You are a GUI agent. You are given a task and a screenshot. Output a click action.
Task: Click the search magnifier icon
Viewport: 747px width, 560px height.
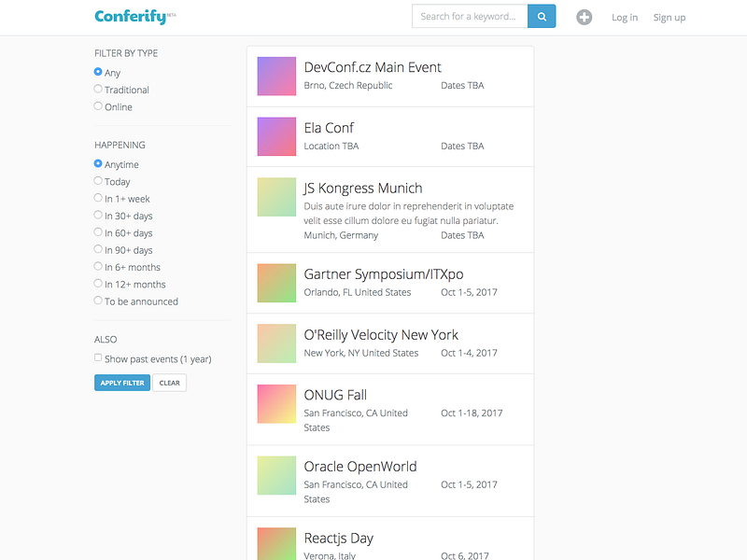tap(542, 16)
